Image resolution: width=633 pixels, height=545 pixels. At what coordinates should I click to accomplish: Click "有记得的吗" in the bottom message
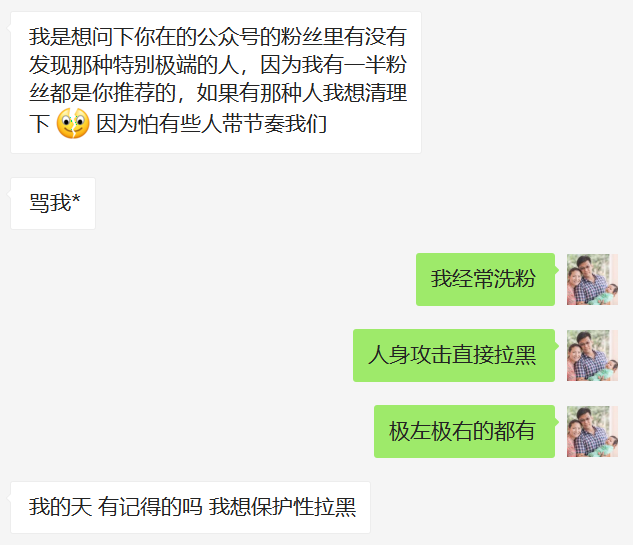tap(150, 507)
